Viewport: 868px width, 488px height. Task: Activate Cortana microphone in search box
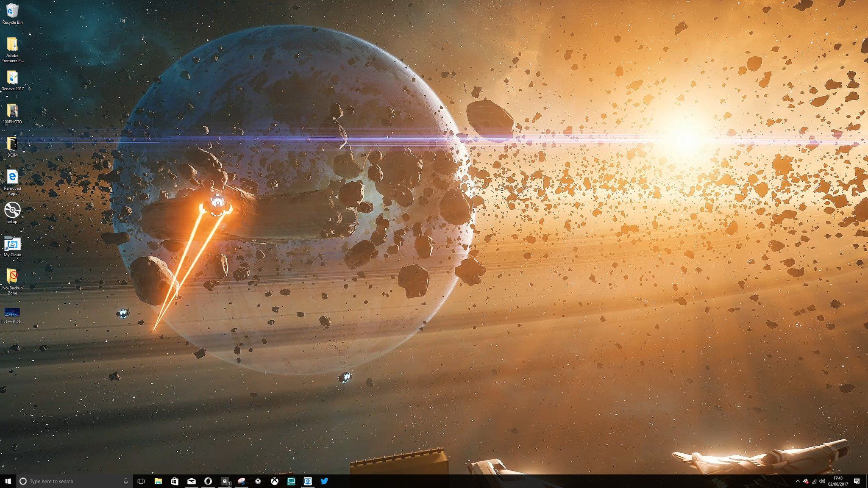(126, 481)
